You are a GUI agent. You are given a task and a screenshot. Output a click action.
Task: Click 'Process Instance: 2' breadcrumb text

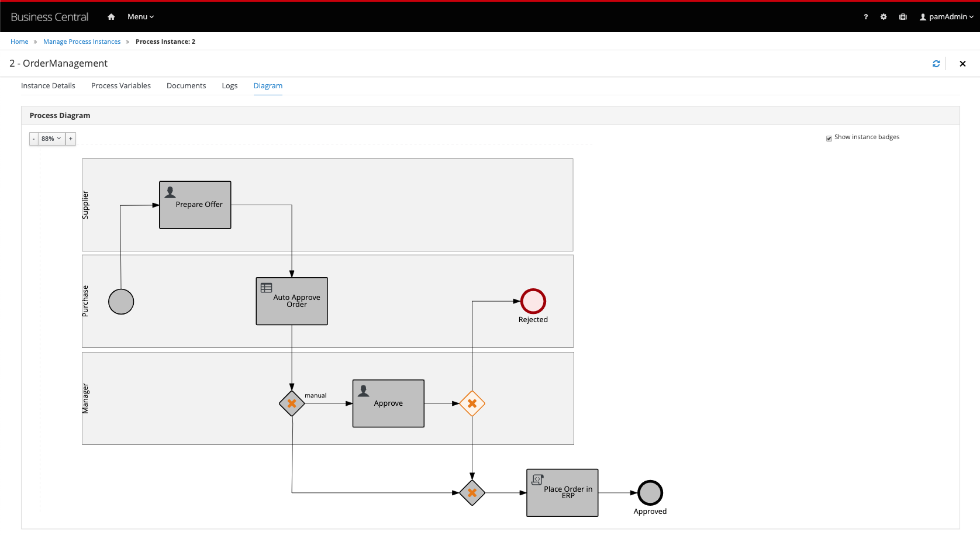coord(165,42)
